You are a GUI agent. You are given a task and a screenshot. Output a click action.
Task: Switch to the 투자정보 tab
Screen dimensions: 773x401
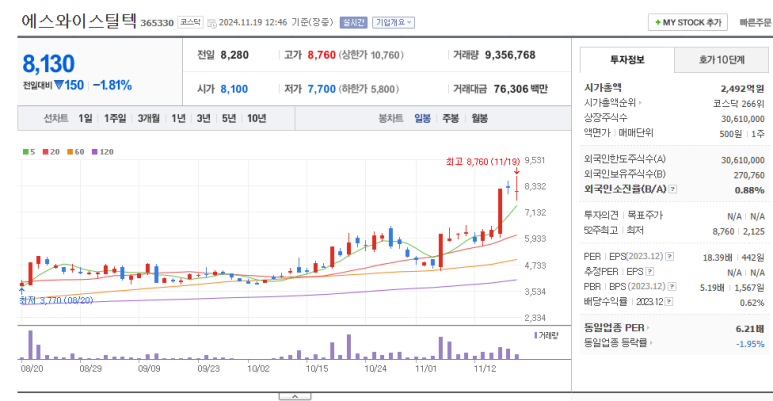(x=627, y=60)
